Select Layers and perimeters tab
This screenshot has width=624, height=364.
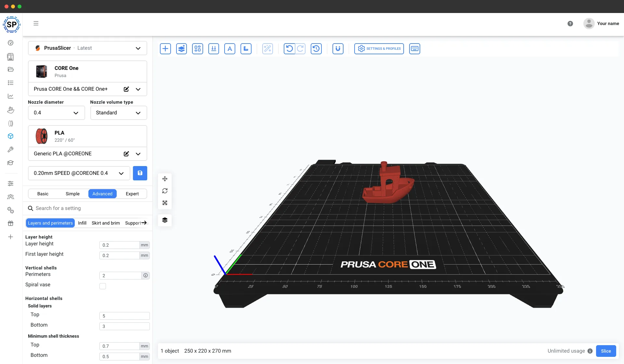(50, 223)
